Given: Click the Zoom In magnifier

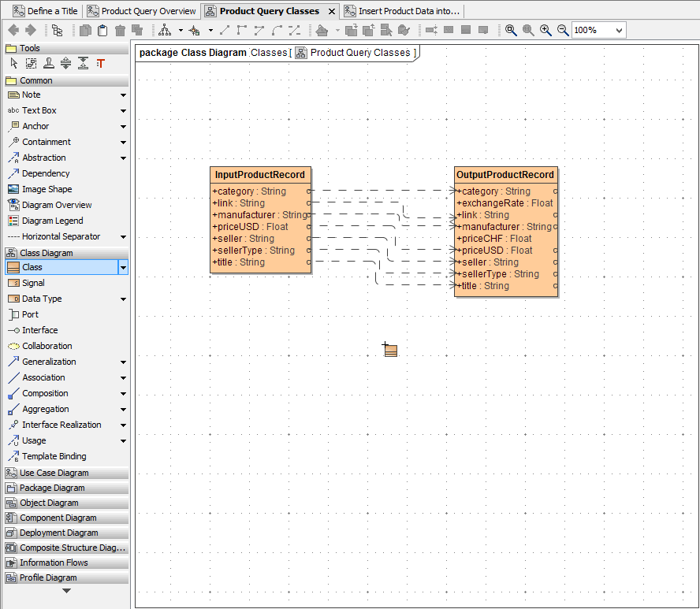Looking at the screenshot, I should click(x=545, y=30).
